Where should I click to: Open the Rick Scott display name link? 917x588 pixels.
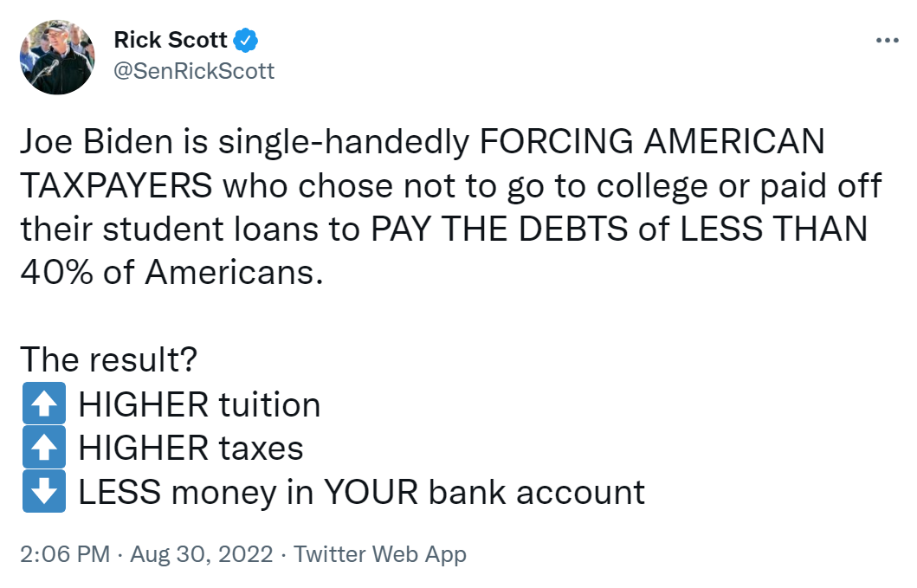pos(171,40)
